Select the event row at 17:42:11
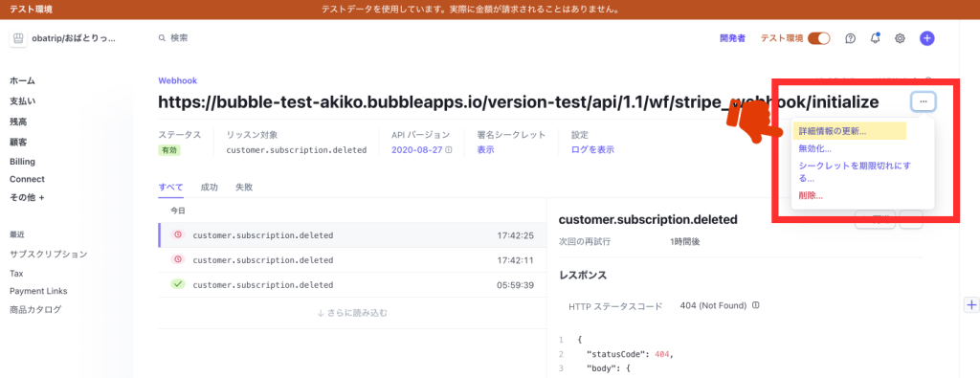 coord(352,259)
